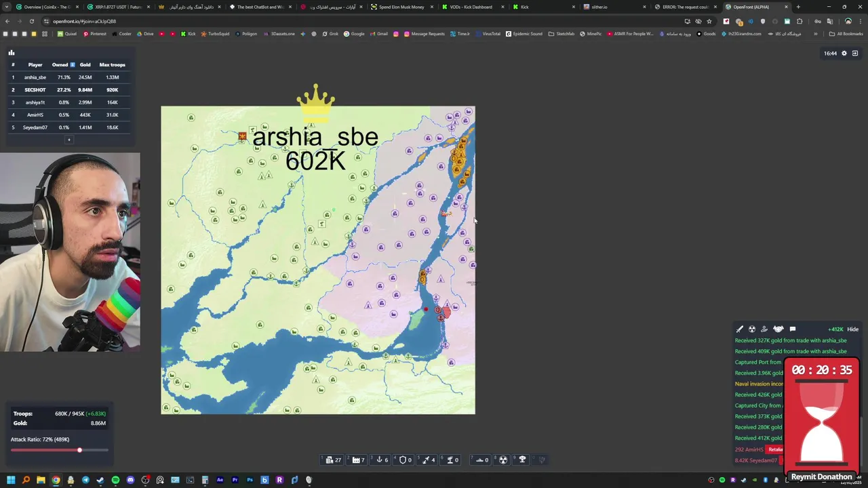The image size is (868, 488).
Task: Open the Epidemic Sound bookmark
Action: coord(524,33)
